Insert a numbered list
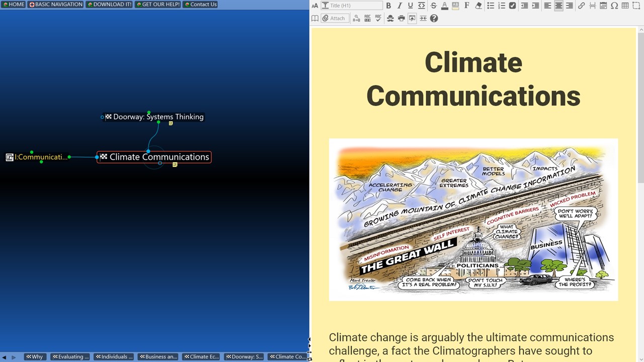The image size is (644, 362). tap(502, 6)
